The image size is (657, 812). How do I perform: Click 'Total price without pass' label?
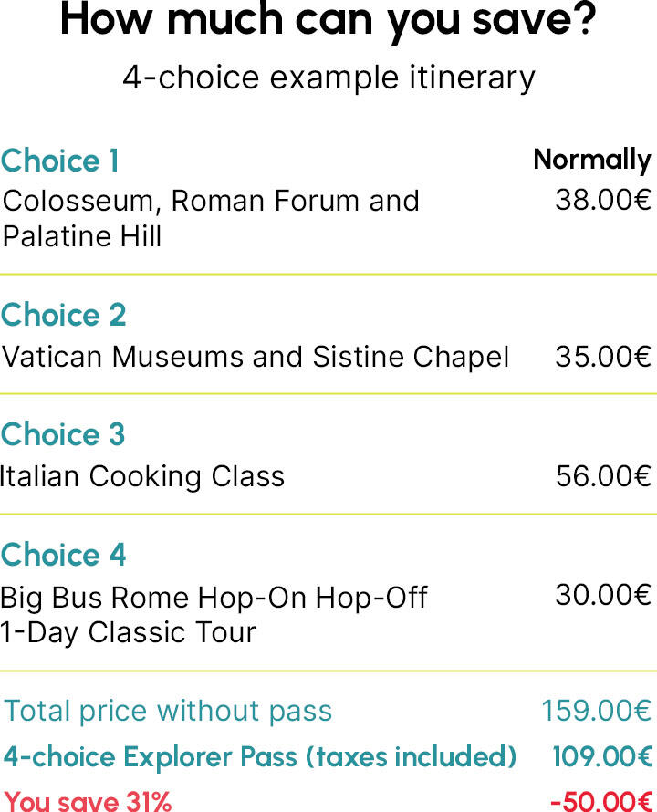[x=168, y=711]
